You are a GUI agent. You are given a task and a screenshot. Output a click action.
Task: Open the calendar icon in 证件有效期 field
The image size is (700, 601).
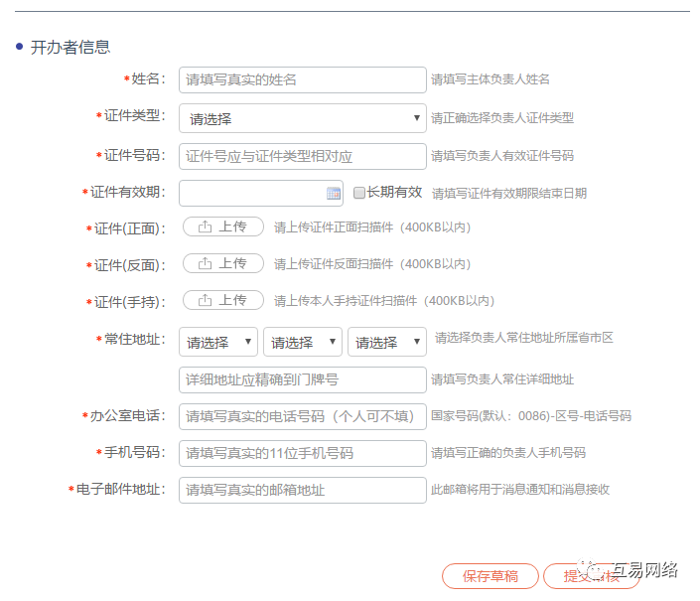[333, 194]
